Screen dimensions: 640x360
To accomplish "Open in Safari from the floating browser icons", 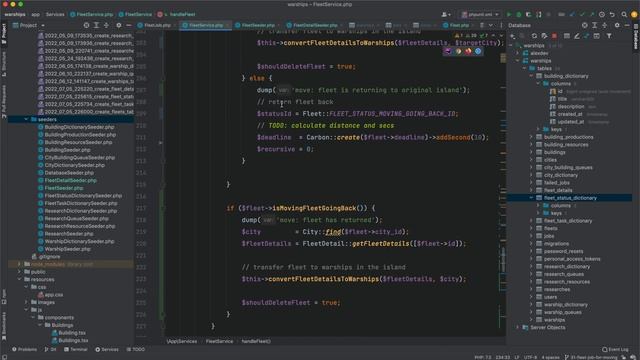I will pos(478,51).
